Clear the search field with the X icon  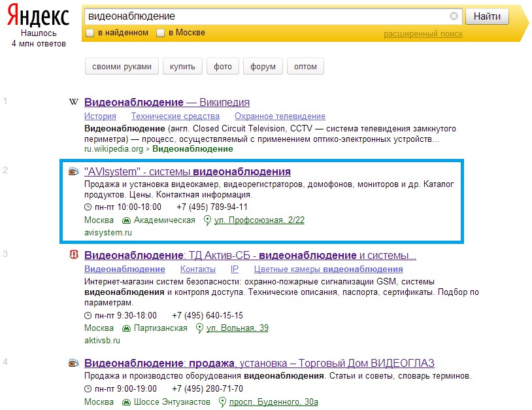[454, 16]
